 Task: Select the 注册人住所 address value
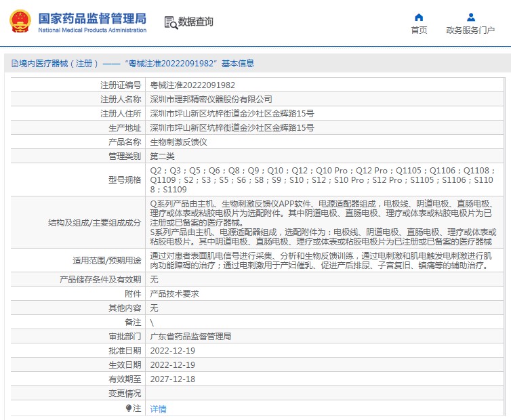click(232, 114)
